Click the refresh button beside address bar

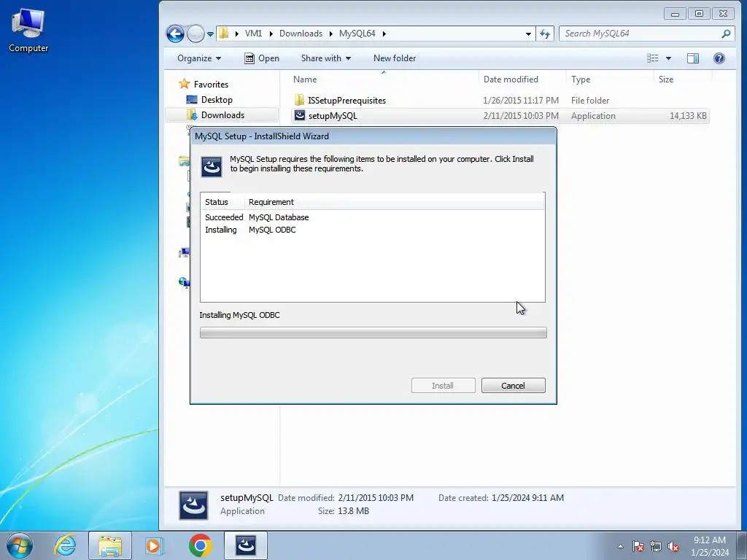tap(544, 34)
